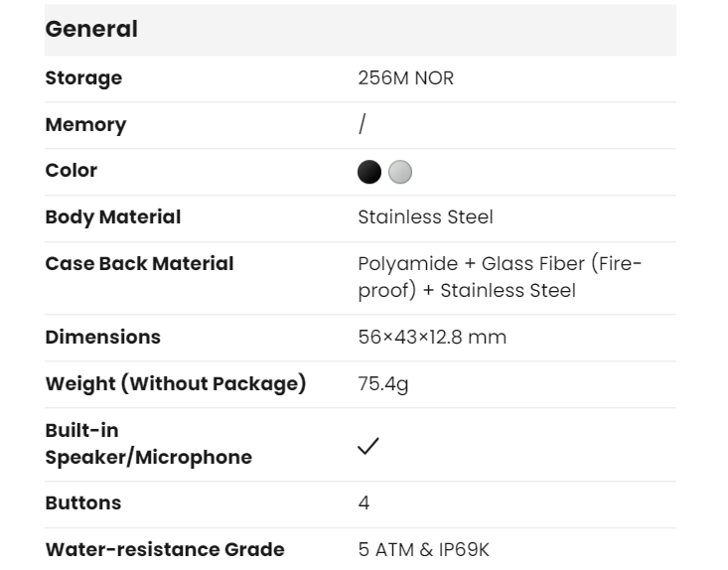
Task: Click the Built-in Speaker/Microphone checkmark icon
Action: tap(367, 446)
